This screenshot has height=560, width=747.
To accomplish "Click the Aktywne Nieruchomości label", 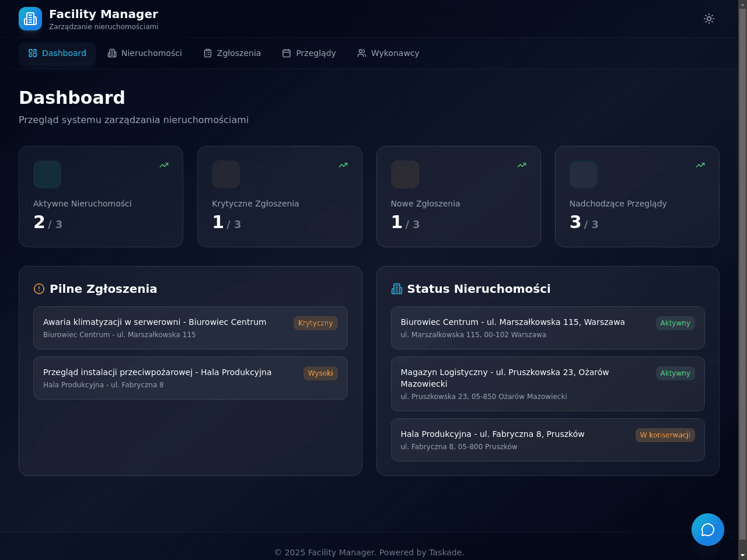I will click(82, 204).
